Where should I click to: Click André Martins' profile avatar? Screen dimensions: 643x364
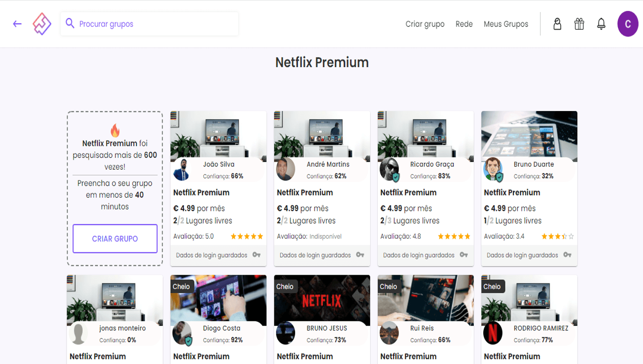tap(286, 170)
